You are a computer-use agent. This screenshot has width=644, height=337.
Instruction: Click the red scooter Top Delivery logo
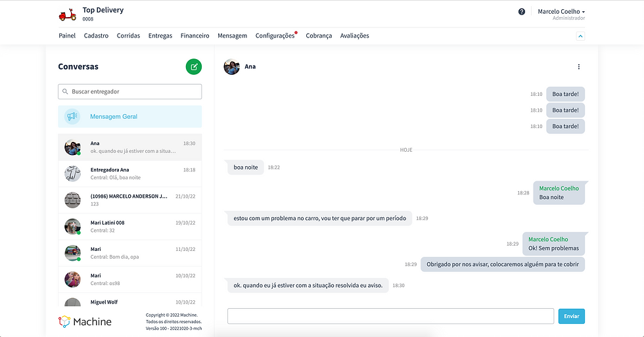(x=67, y=14)
